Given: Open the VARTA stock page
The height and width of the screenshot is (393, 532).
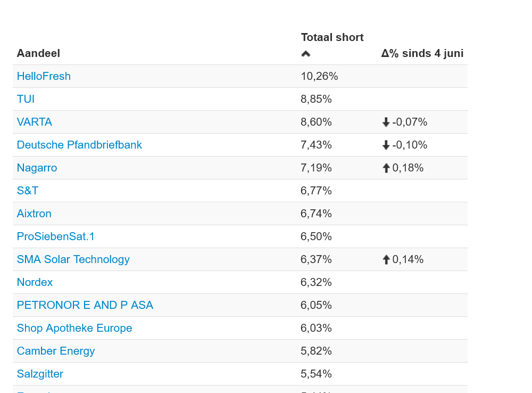Looking at the screenshot, I should tap(35, 122).
